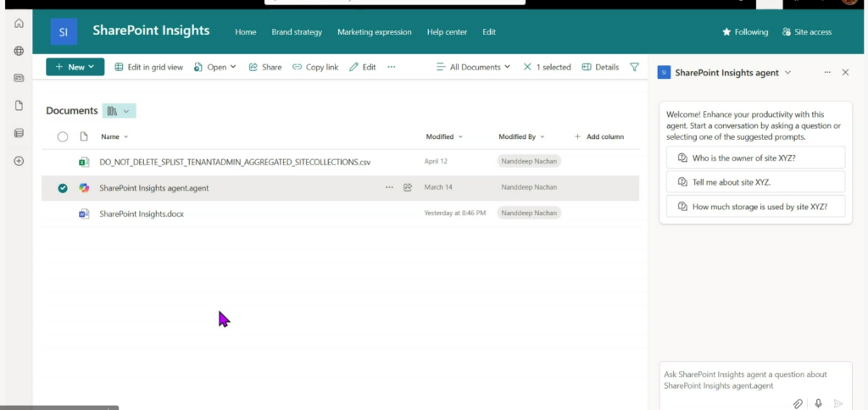Viewport: 868px width, 410px height.
Task: Open the Help center nav item
Action: click(447, 32)
